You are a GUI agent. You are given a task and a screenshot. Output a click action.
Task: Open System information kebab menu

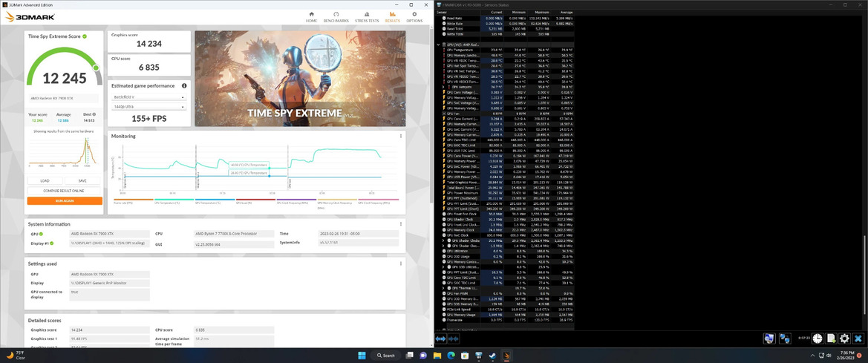pyautogui.click(x=401, y=224)
